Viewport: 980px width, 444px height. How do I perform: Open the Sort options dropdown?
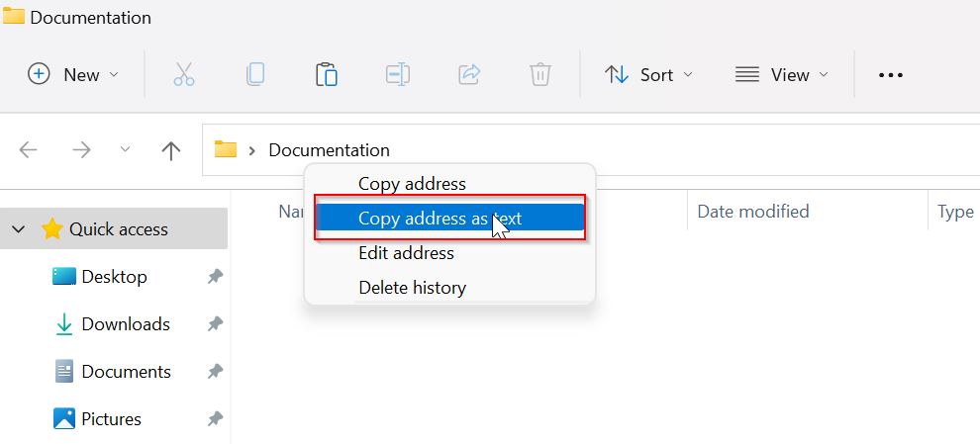[x=649, y=74]
